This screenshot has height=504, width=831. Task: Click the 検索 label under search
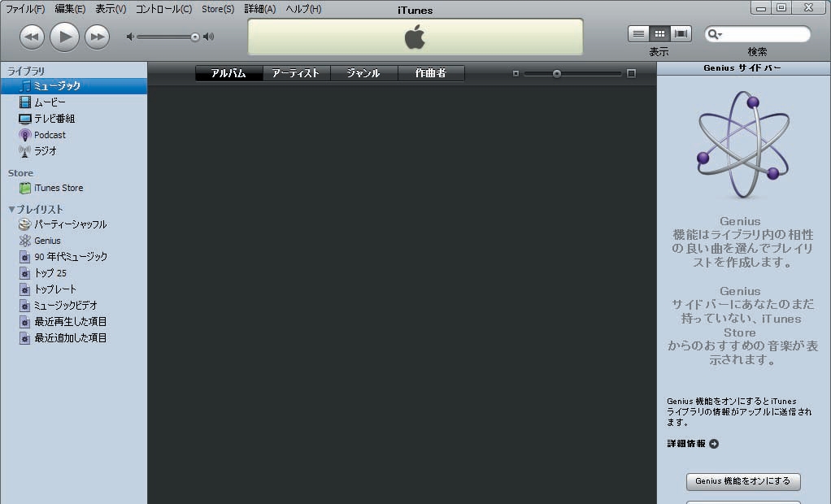tap(757, 52)
